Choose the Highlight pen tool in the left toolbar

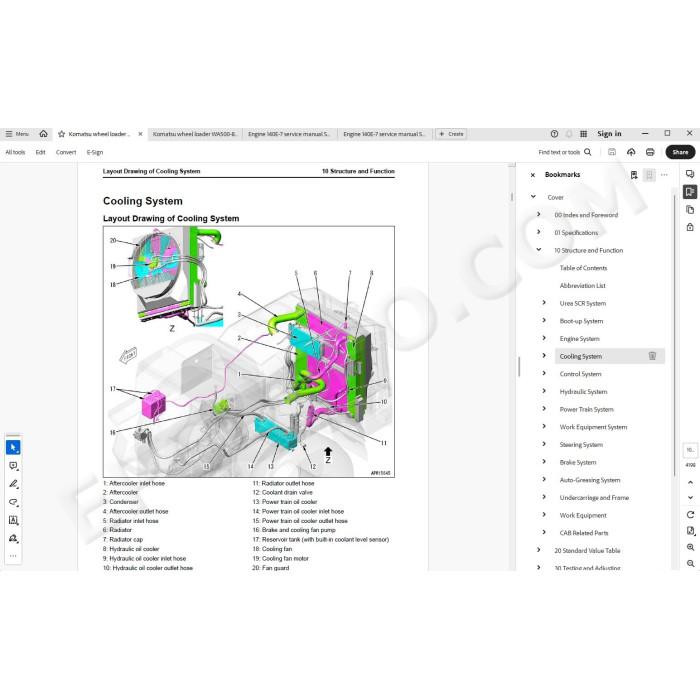pos(13,484)
